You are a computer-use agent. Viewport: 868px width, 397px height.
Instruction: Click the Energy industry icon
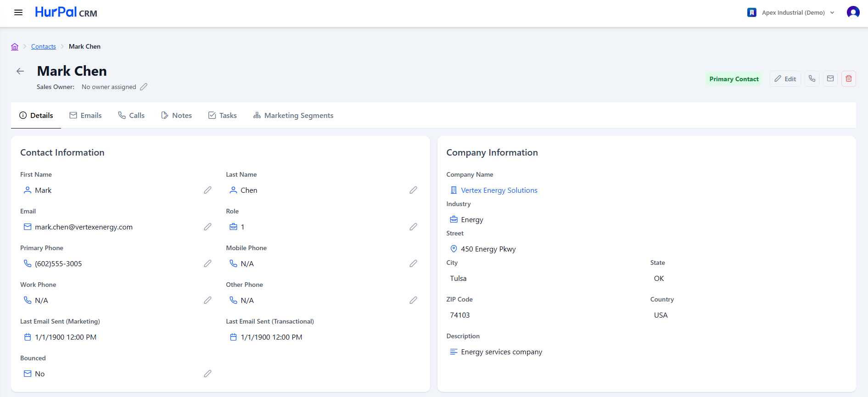coord(454,219)
